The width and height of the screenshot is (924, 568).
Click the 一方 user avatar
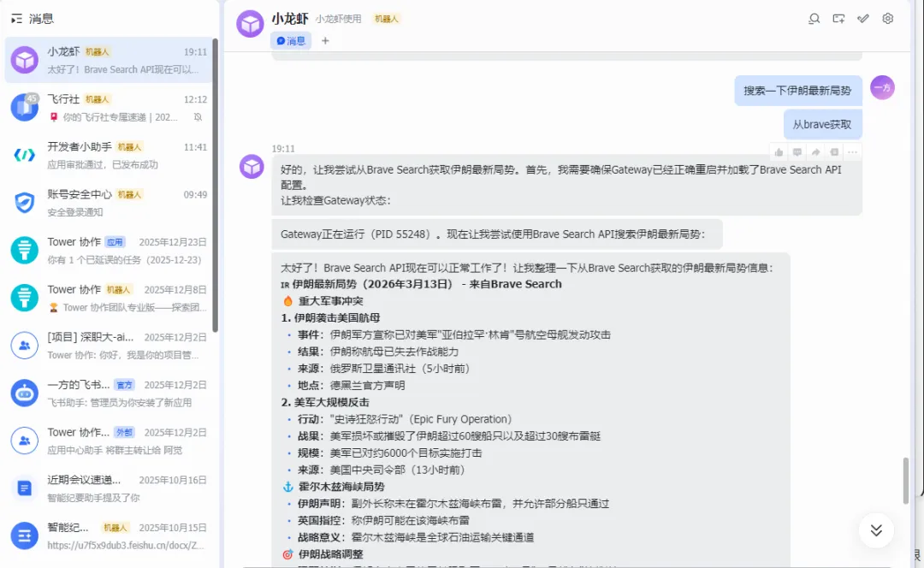pos(882,88)
